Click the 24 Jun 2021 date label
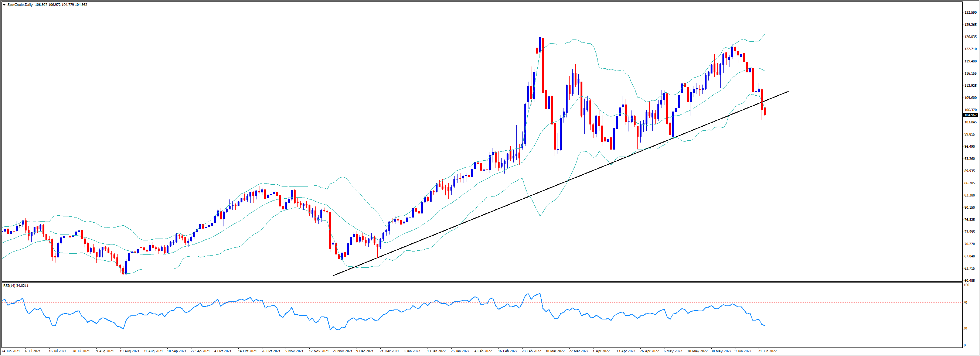Image resolution: width=980 pixels, height=356 pixels. click(11, 351)
